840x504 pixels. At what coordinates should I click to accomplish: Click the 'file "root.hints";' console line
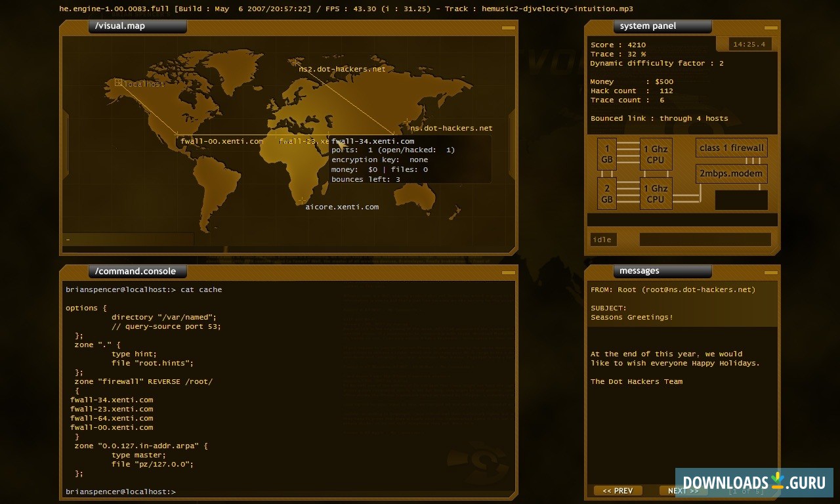click(x=153, y=363)
